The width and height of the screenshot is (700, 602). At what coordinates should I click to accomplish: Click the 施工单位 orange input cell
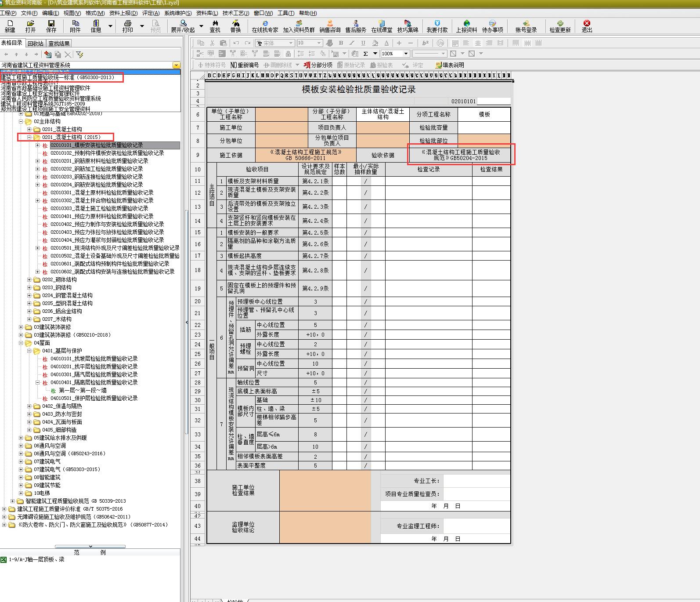pyautogui.click(x=281, y=127)
